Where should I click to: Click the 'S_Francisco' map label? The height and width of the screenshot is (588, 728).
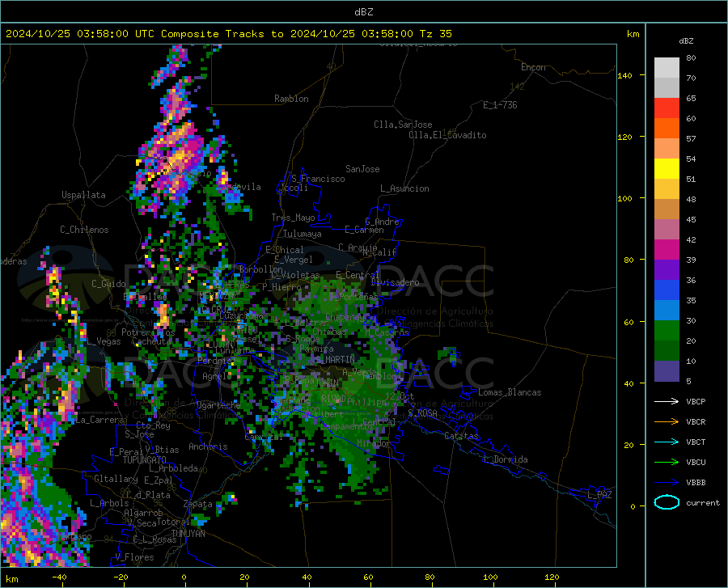318,179
